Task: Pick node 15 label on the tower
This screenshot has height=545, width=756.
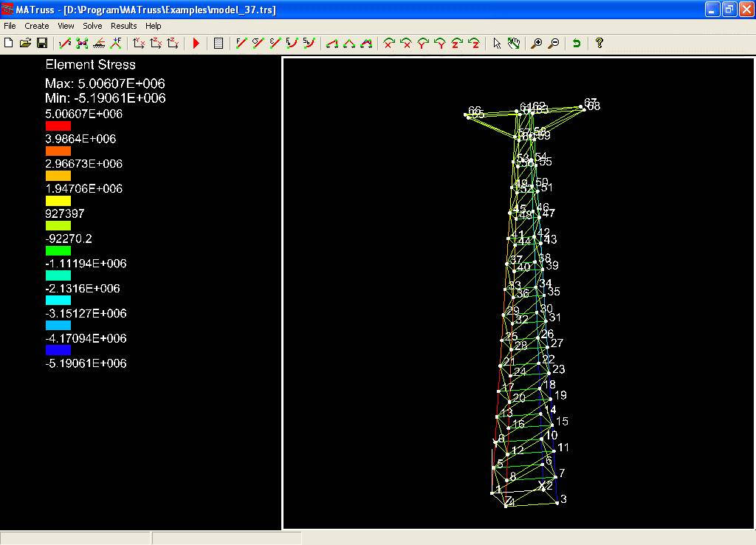Action: point(562,421)
